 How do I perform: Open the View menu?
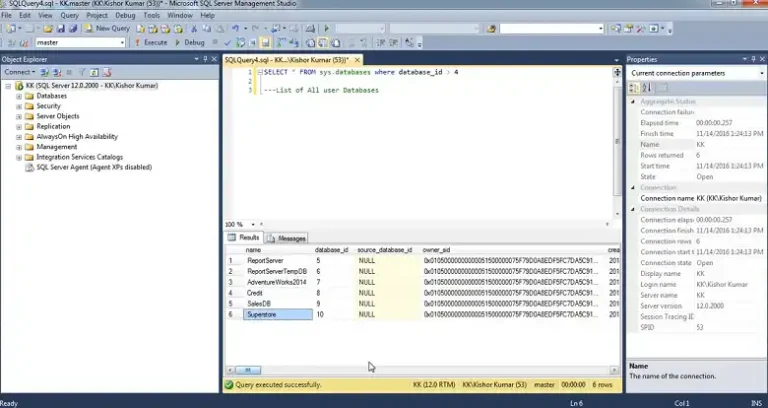[x=45, y=16]
